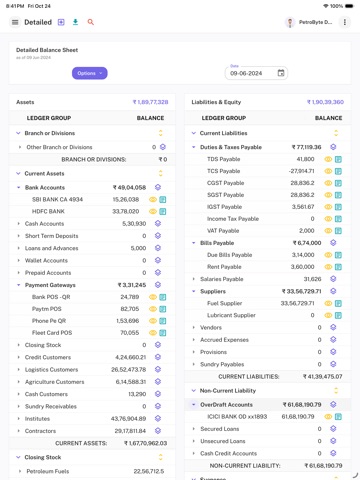The width and height of the screenshot is (360, 480).
Task: Click layers icon for Payment Gateways group
Action: click(158, 285)
